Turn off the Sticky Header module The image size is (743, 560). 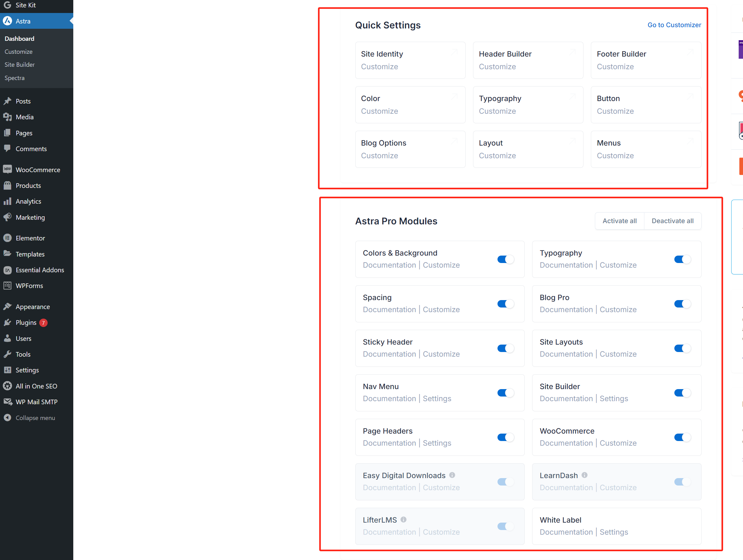tap(506, 348)
